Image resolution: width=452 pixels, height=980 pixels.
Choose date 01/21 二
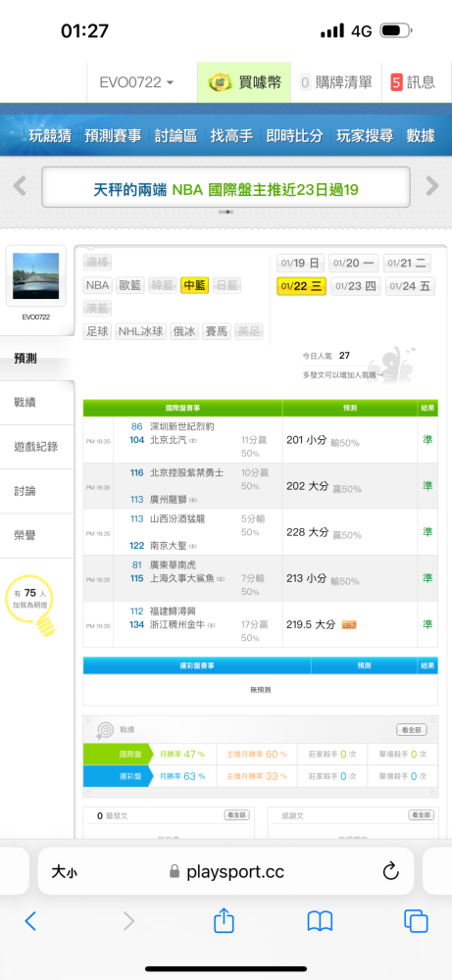point(409,263)
